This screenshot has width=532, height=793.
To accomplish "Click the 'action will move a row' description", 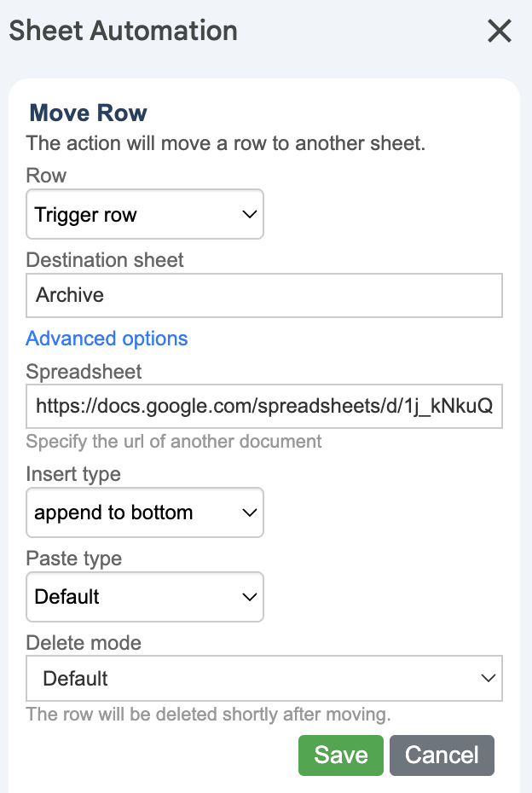I will click(x=225, y=143).
